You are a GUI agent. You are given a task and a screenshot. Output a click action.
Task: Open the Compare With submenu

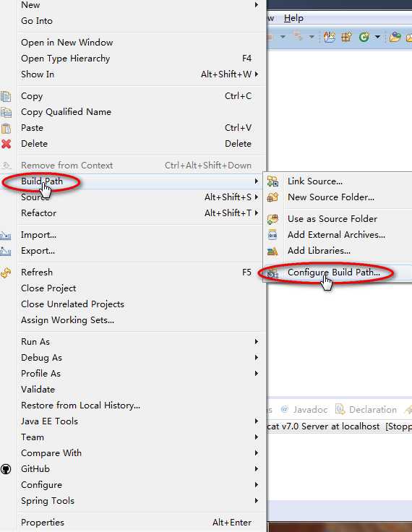tap(141, 453)
